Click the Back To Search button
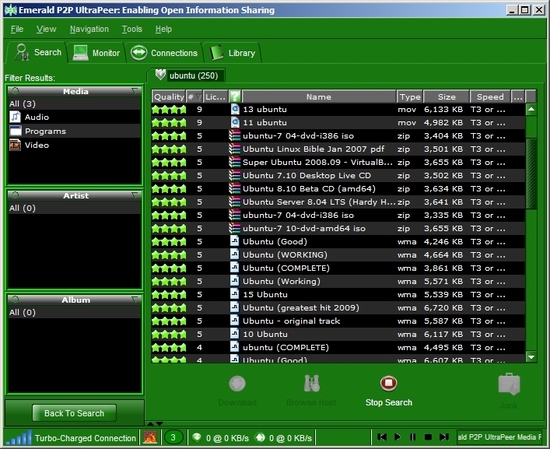550x449 pixels. click(74, 413)
